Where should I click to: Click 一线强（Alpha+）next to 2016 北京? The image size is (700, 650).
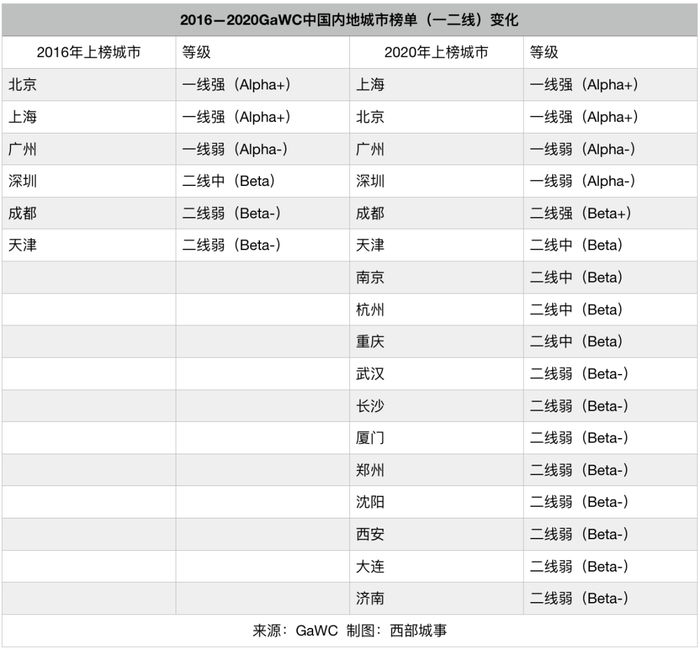tap(237, 84)
